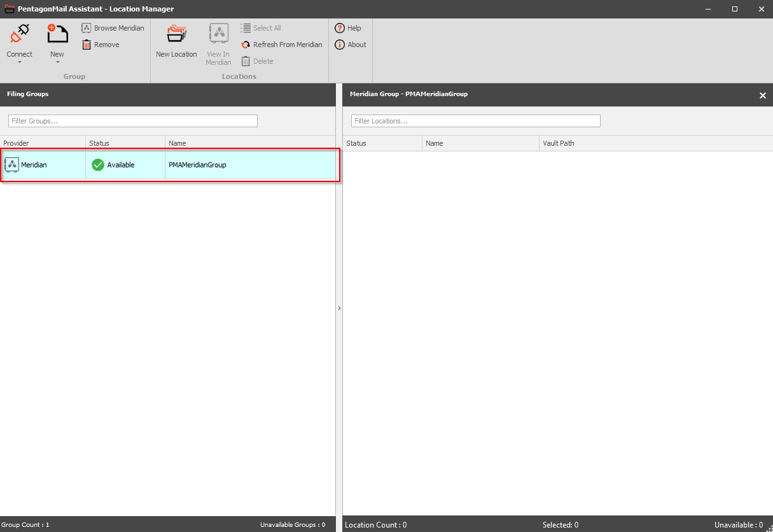Click the PentagonMail Assistant title bar app icon
773x532 pixels.
[x=10, y=9]
